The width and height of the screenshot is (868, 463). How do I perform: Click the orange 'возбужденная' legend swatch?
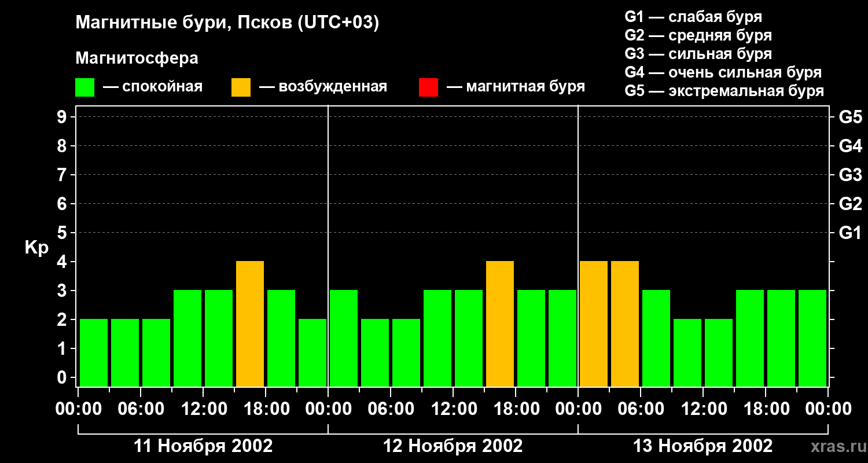[241, 87]
